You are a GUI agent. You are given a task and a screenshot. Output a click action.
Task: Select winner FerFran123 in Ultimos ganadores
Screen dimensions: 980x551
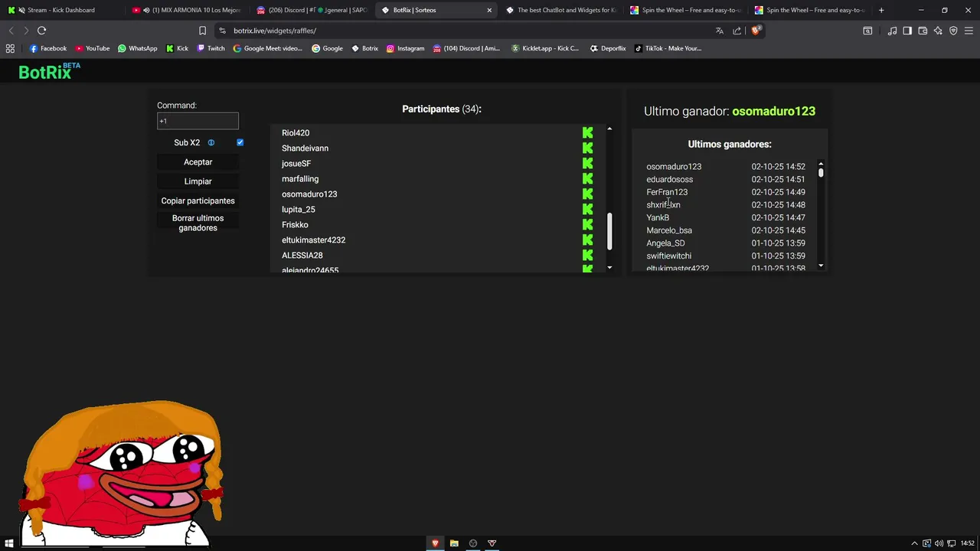point(667,192)
